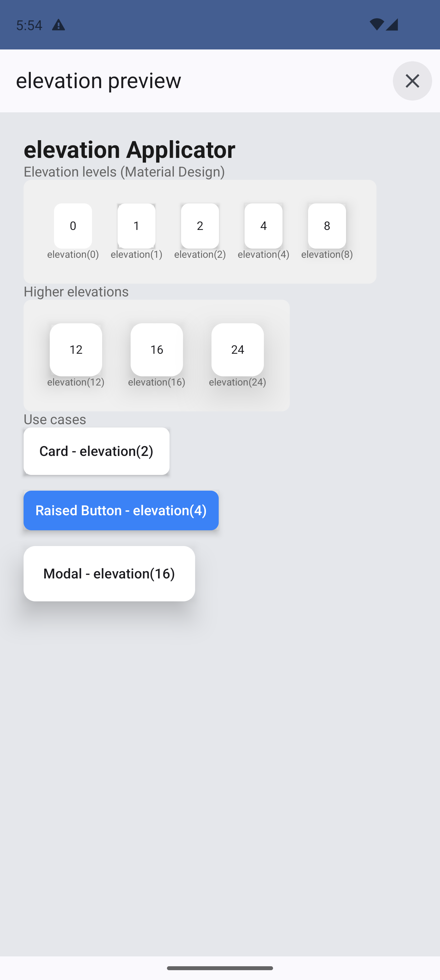
Task: Tap the elevation preview title text
Action: (x=99, y=81)
